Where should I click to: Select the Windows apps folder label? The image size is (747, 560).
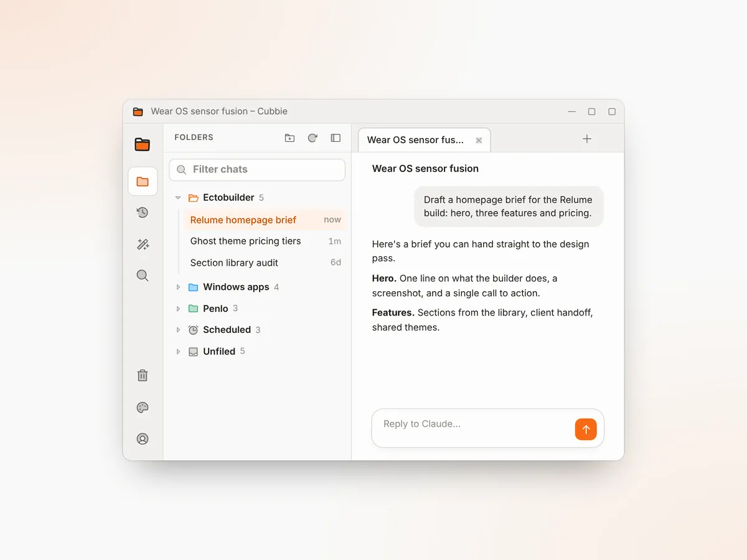click(236, 287)
